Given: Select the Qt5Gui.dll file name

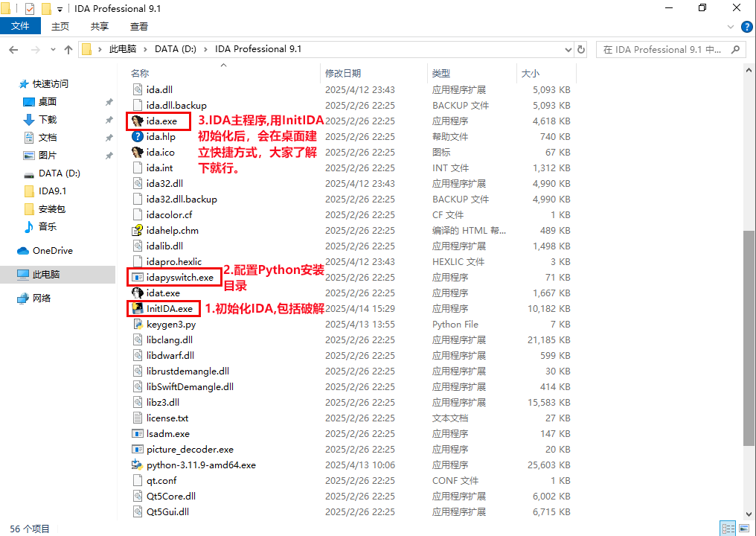Looking at the screenshot, I should [167, 512].
